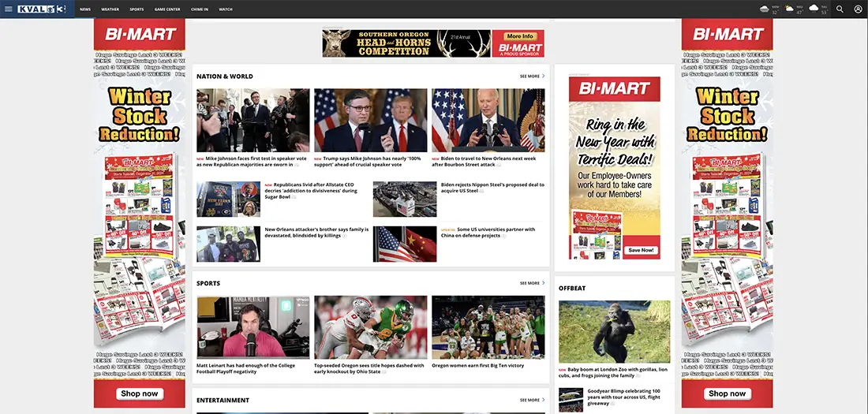Screen dimensions: 868x414
Task: Open the News menu item
Action: click(85, 9)
